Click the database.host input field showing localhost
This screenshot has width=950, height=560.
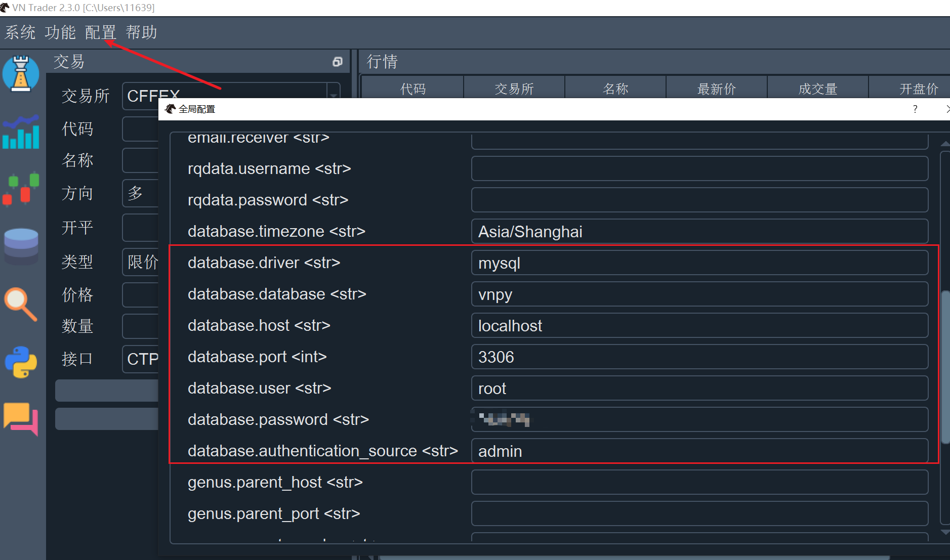(x=698, y=325)
